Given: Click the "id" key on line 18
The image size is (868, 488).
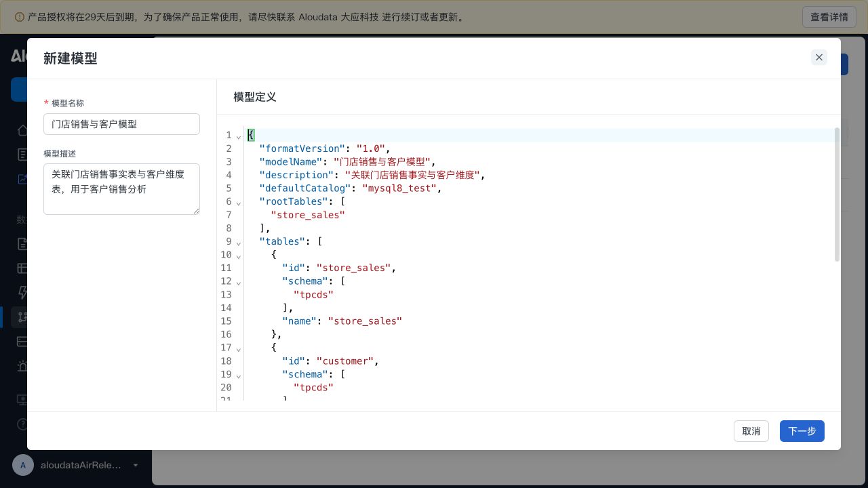Looking at the screenshot, I should point(294,361).
